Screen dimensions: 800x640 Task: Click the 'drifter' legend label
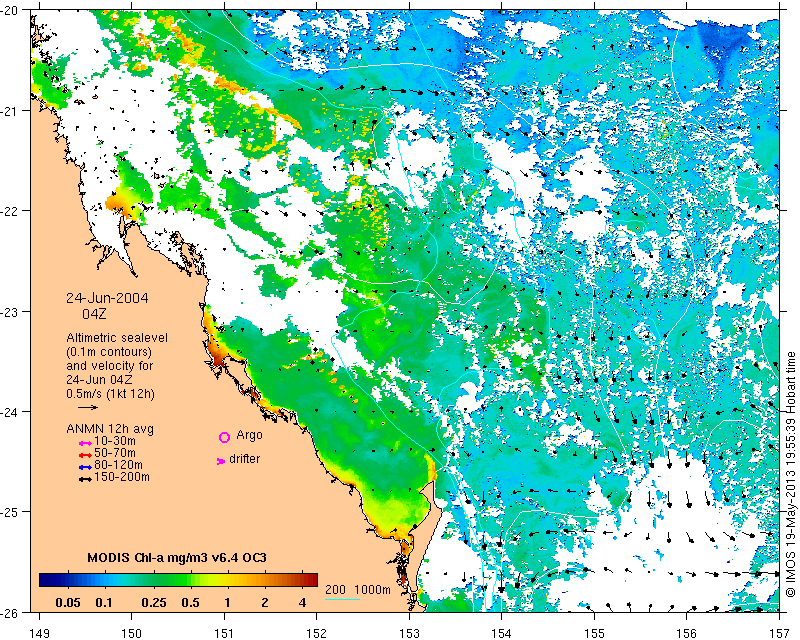[x=244, y=459]
